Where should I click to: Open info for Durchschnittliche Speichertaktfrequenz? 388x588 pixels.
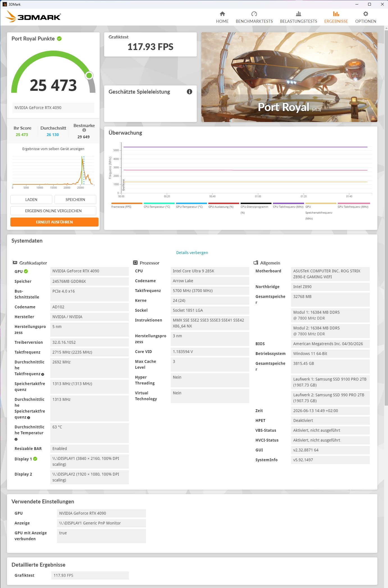pos(29,418)
